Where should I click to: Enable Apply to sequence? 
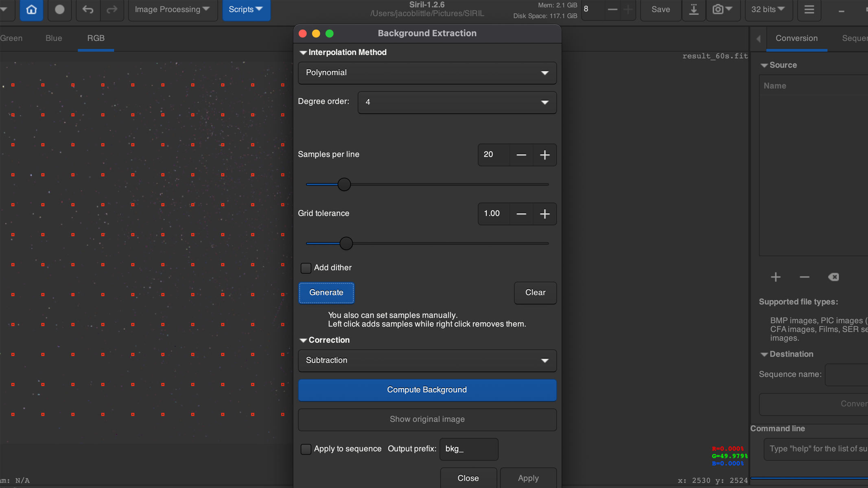pos(305,449)
